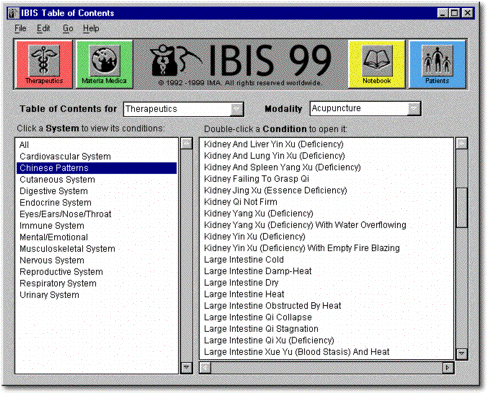Screen dimensions: 487x393
Task: Select Nervous System
Action: click(96, 260)
